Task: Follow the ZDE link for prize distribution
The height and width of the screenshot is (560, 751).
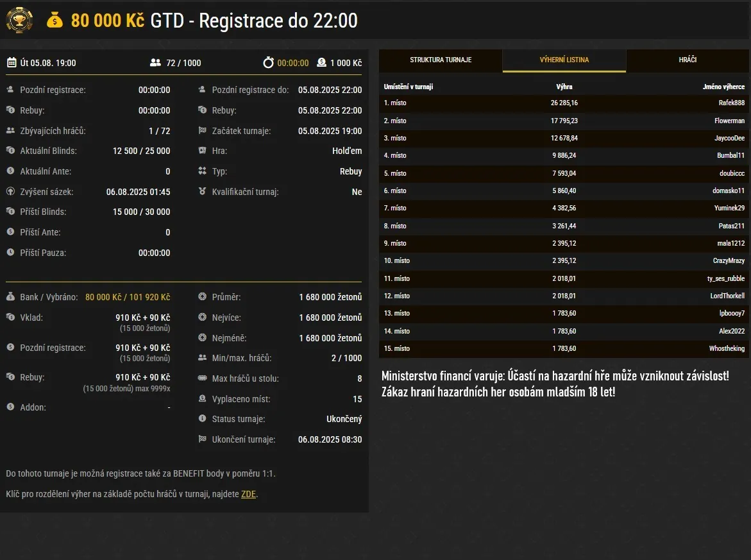Action: (248, 494)
